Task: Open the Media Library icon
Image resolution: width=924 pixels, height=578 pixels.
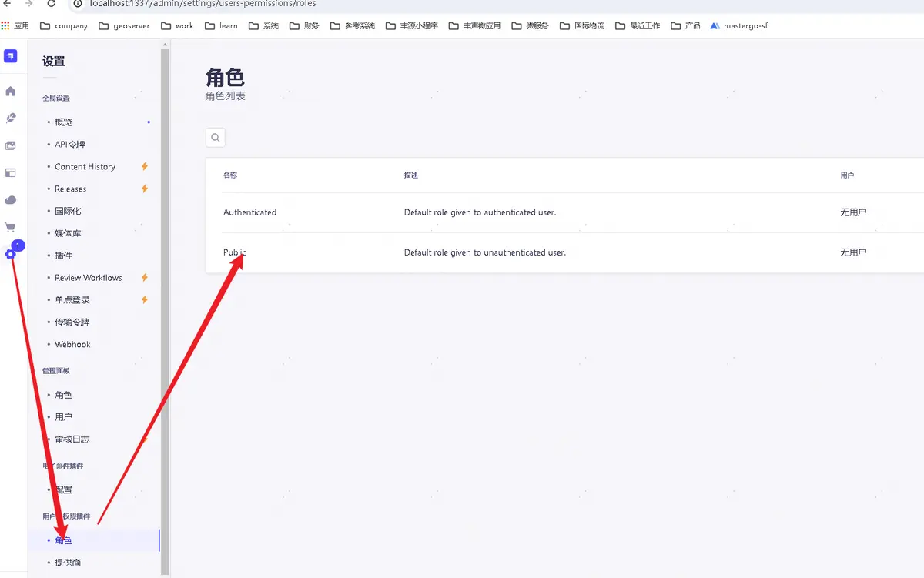Action: click(10, 145)
